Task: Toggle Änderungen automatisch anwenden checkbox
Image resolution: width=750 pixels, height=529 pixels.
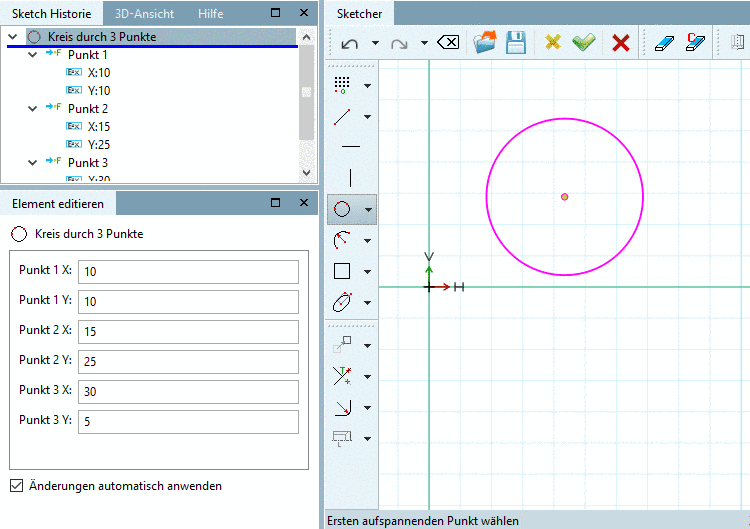Action: tap(16, 486)
